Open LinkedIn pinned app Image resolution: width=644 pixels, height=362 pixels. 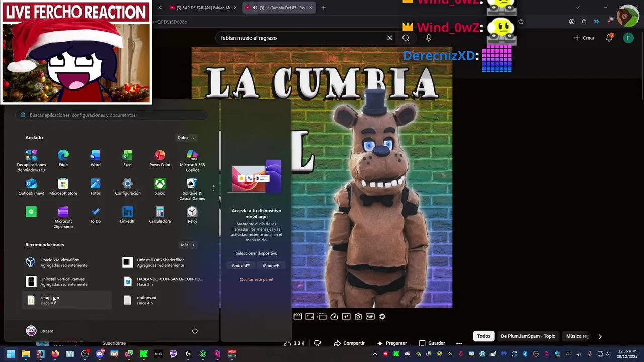click(x=128, y=215)
